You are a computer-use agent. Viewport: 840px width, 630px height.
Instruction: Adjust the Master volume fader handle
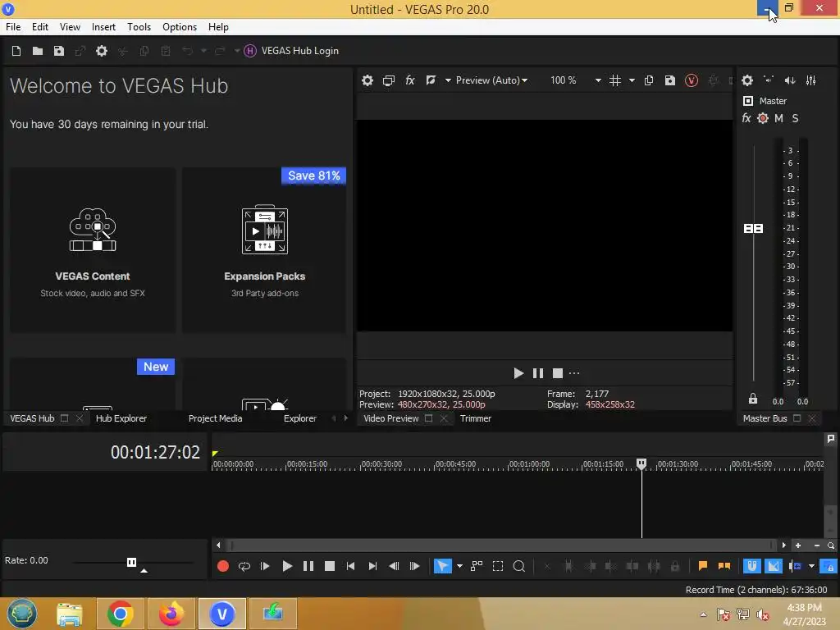click(x=753, y=229)
